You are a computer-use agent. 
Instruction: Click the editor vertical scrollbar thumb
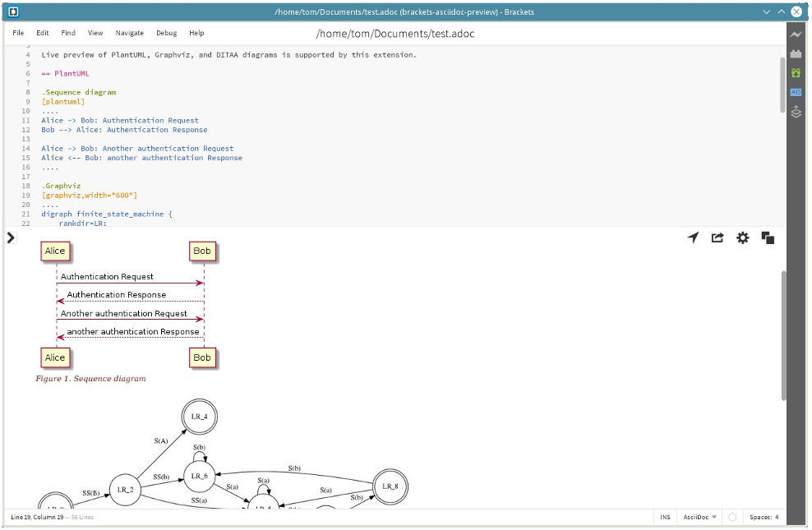782,85
